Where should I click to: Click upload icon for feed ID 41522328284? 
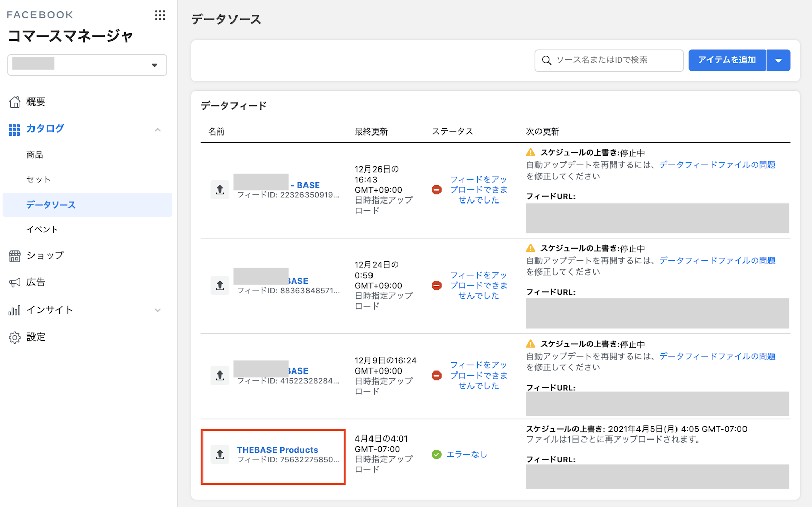[x=220, y=376]
